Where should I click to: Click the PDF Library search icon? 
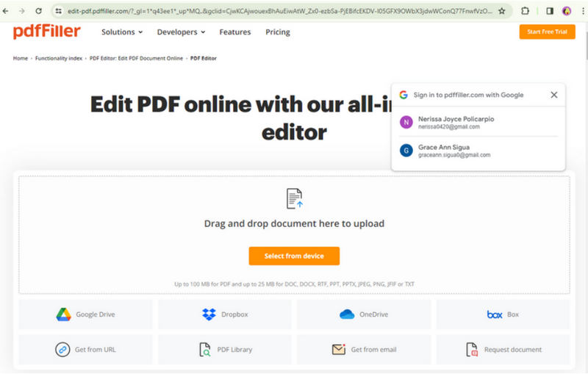pos(205,350)
